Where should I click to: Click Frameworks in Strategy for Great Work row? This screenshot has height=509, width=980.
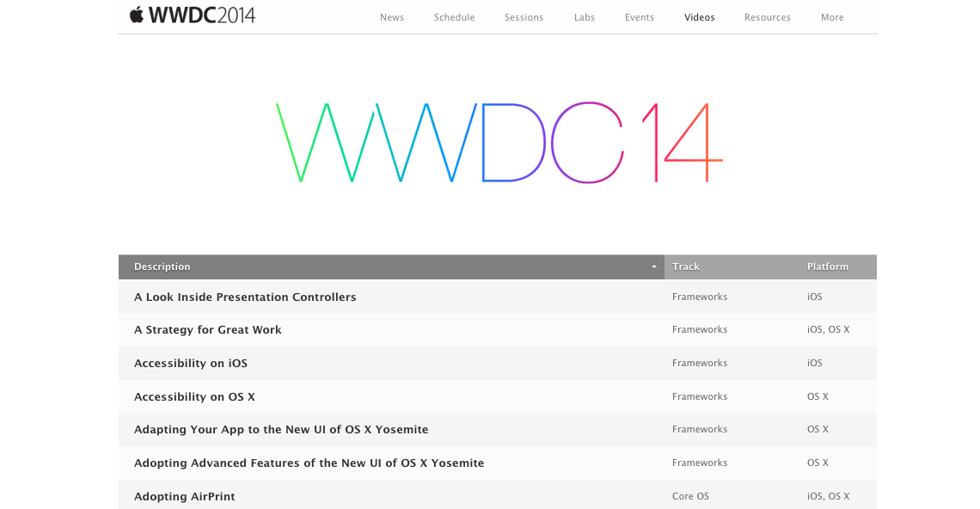coord(700,329)
